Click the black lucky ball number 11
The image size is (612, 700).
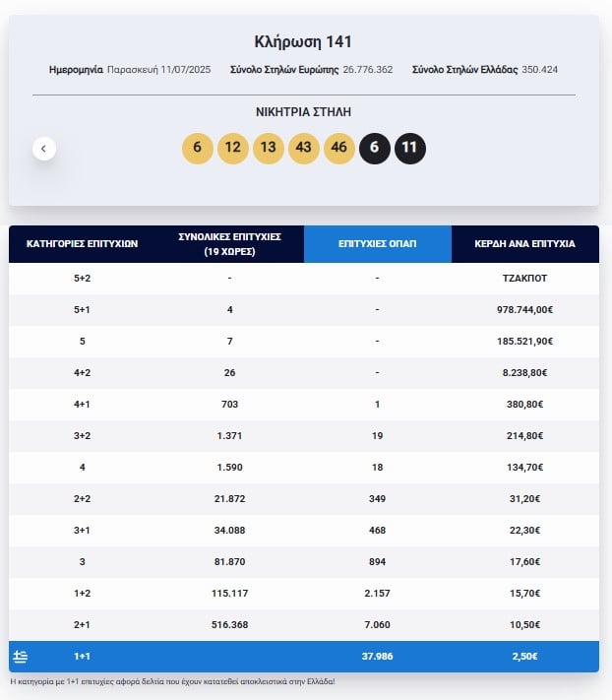(410, 149)
